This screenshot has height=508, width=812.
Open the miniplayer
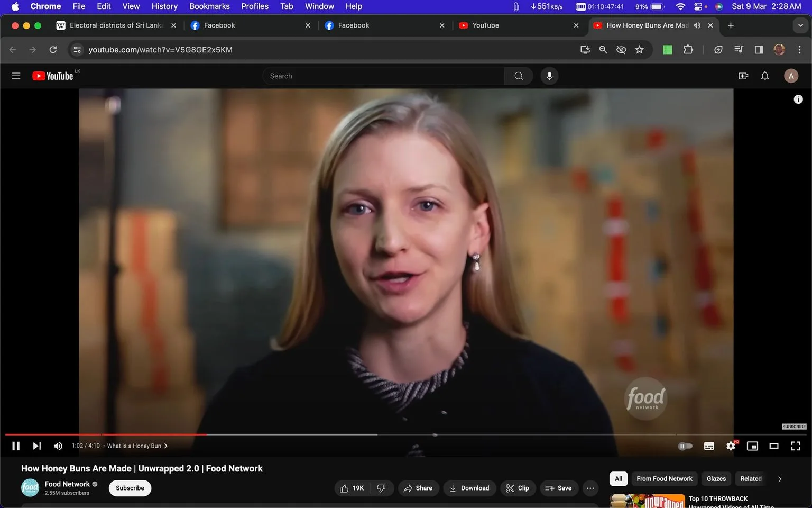[x=752, y=446]
